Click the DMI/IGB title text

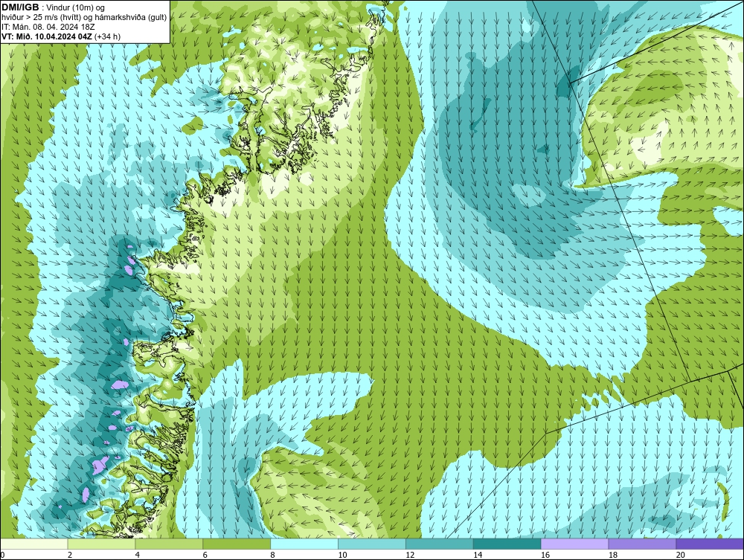tap(20, 7)
